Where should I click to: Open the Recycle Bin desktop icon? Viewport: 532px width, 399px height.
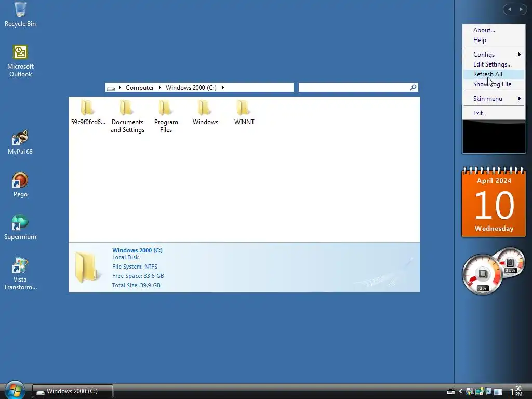(x=20, y=14)
